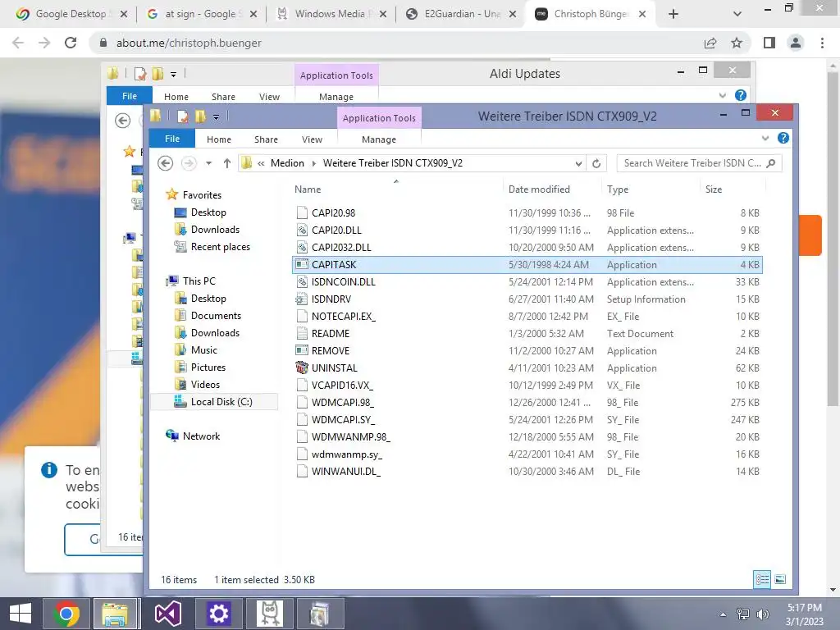Select the ISDNDRV setup information file
The image size is (840, 630).
coord(527,299)
